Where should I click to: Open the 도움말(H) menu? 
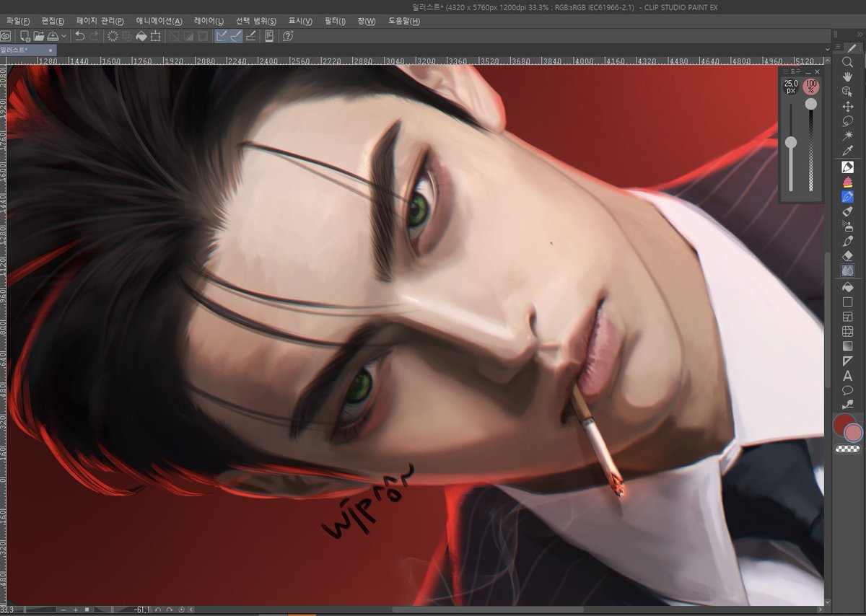click(x=403, y=22)
